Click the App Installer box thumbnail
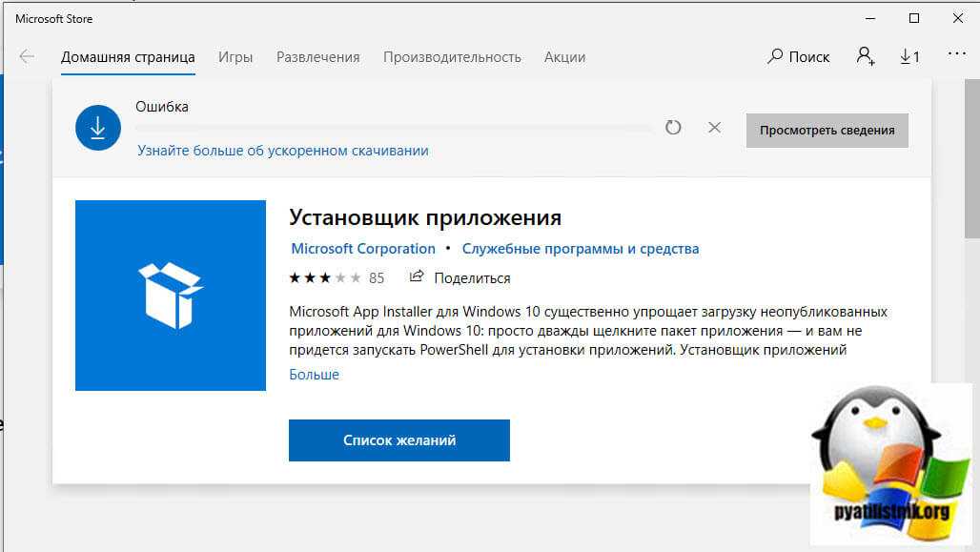Image resolution: width=980 pixels, height=552 pixels. 171,295
